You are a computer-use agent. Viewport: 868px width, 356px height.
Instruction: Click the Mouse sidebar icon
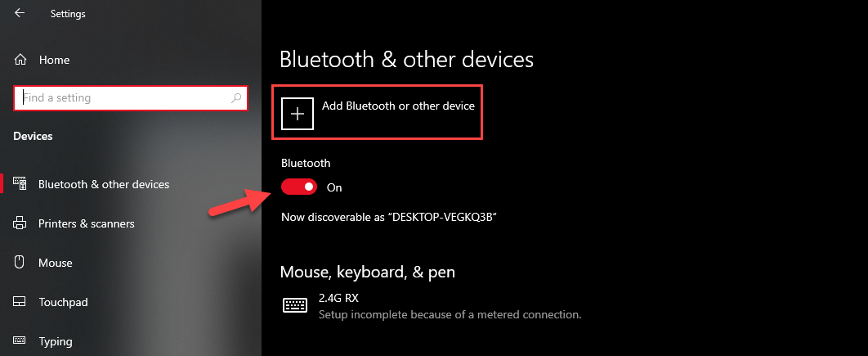point(20,263)
